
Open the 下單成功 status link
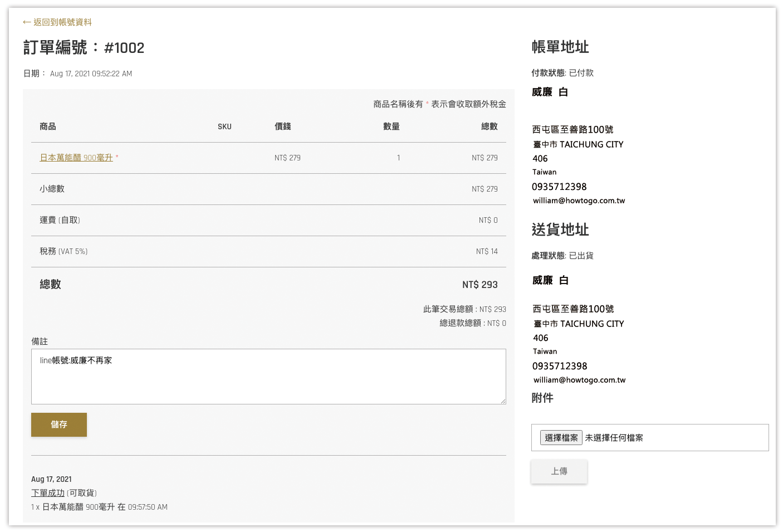tap(48, 493)
